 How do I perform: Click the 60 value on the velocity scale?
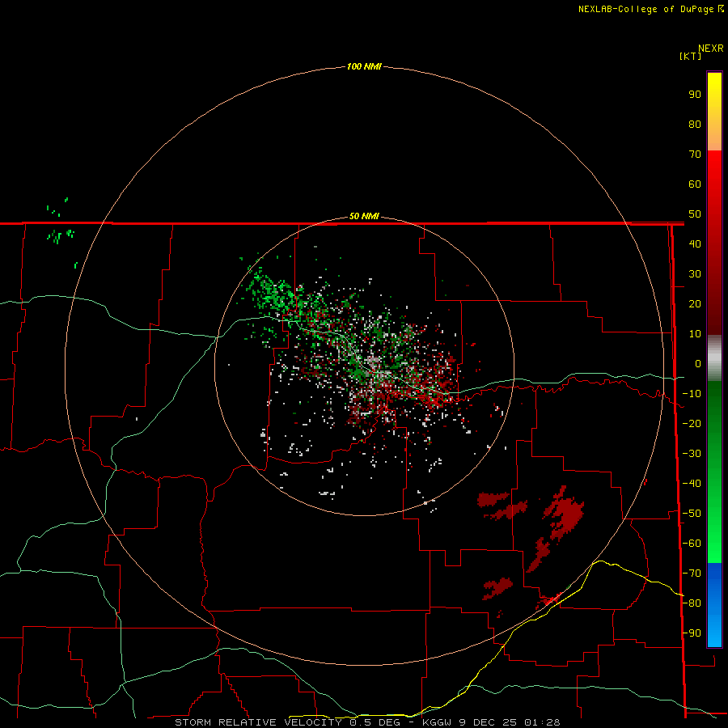695,184
